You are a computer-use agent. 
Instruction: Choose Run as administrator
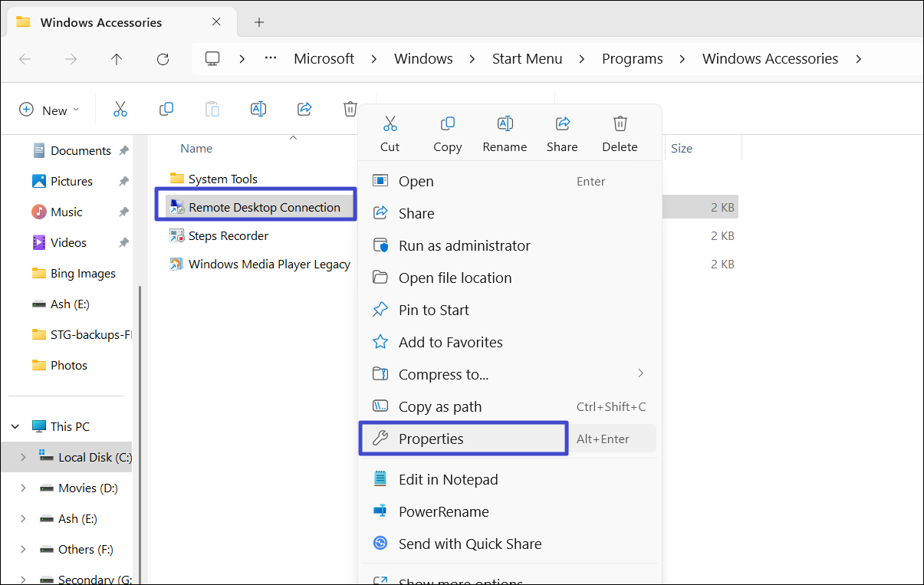point(464,245)
